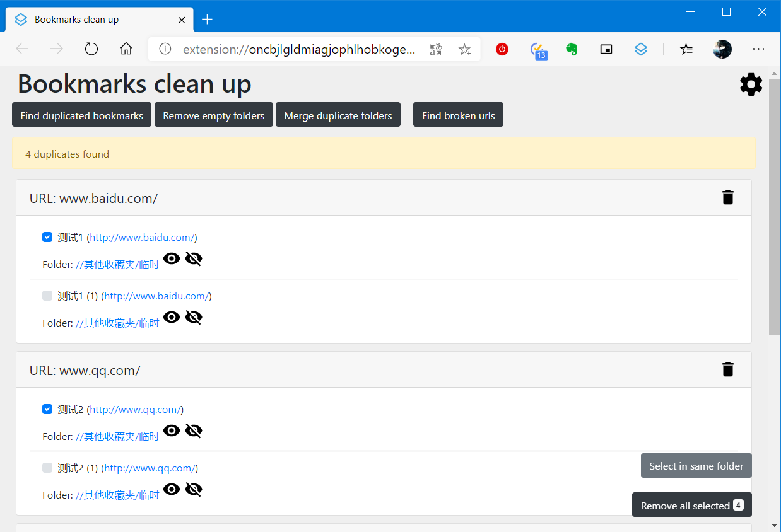Select the Bookmarks clean up browser tab
This screenshot has width=781, height=532.
[99, 20]
